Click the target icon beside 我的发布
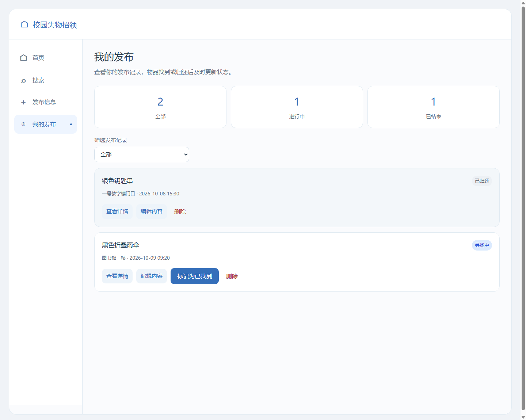Viewport: 526px width, 420px height. tap(23, 124)
